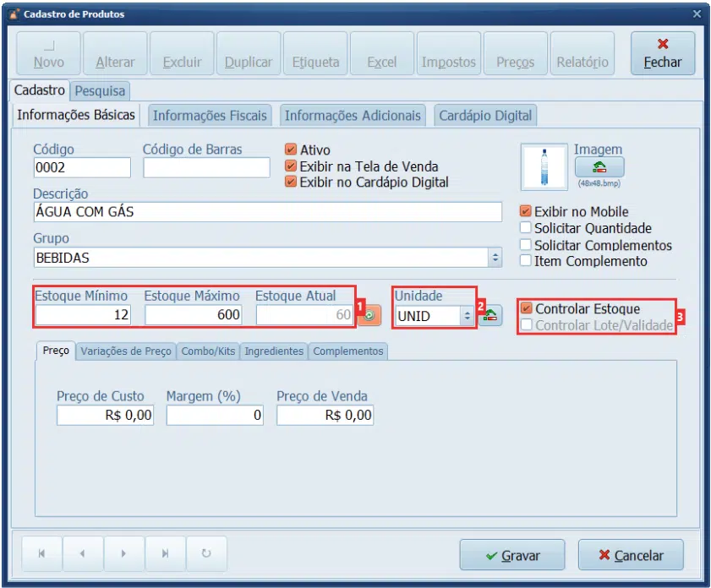This screenshot has width=711, height=588.
Task: Select the Informações Básicas tab
Action: coord(76,115)
